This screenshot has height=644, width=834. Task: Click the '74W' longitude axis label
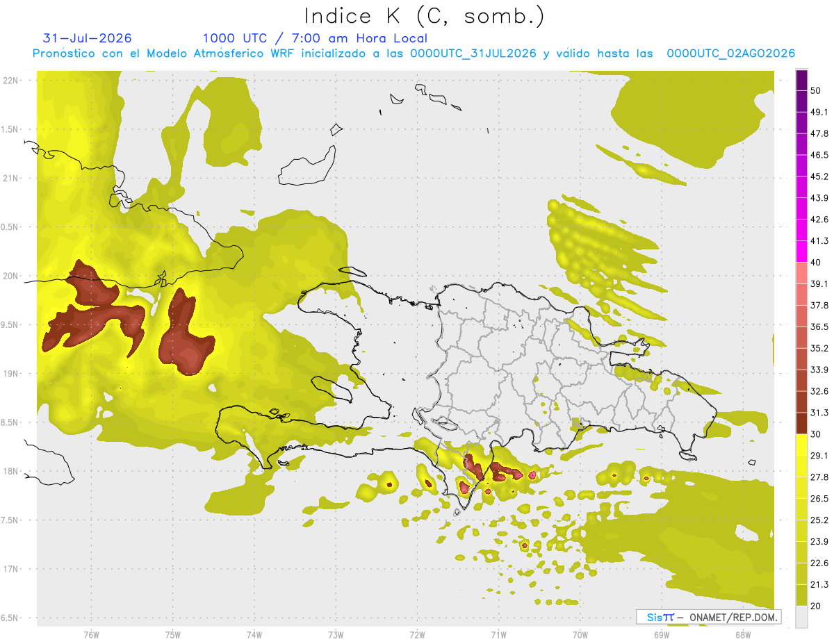(x=254, y=634)
